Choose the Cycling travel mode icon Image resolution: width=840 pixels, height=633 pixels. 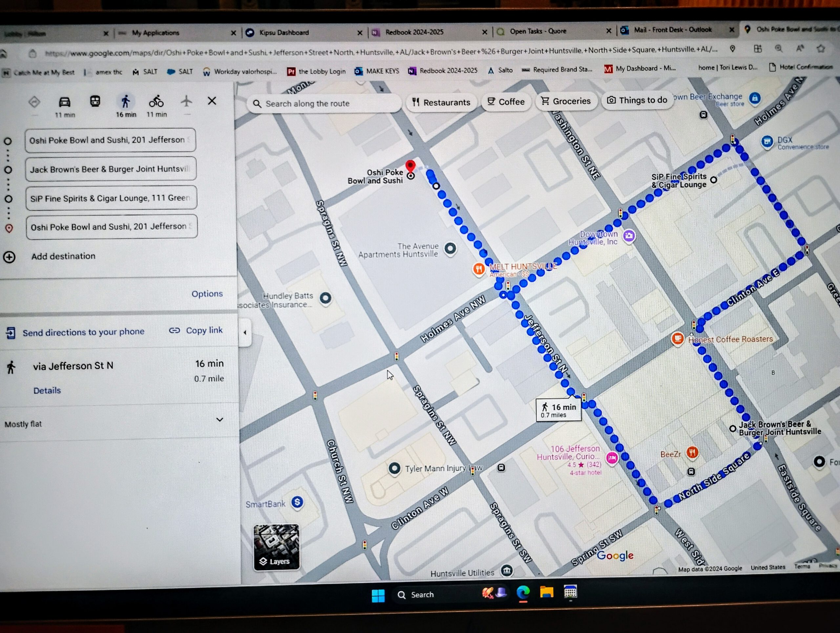(156, 101)
